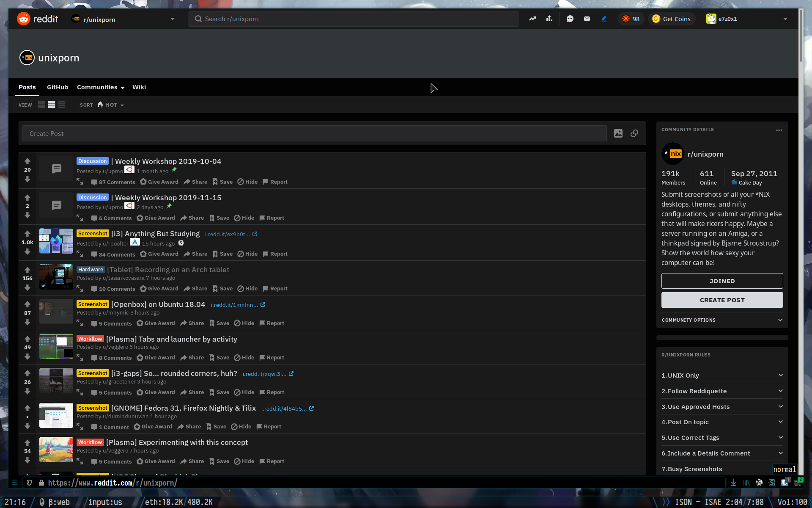Switch to the Posts tab
This screenshot has height=508, width=812.
pyautogui.click(x=27, y=87)
